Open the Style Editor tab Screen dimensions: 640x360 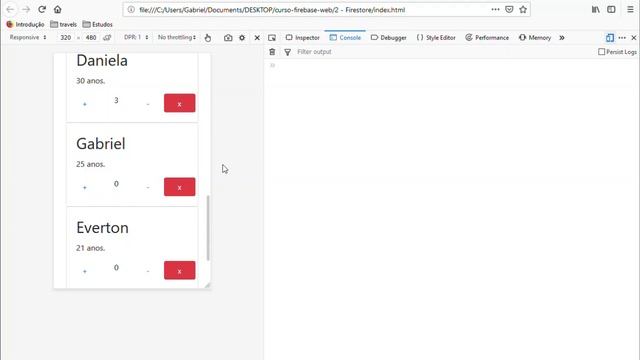(436, 38)
